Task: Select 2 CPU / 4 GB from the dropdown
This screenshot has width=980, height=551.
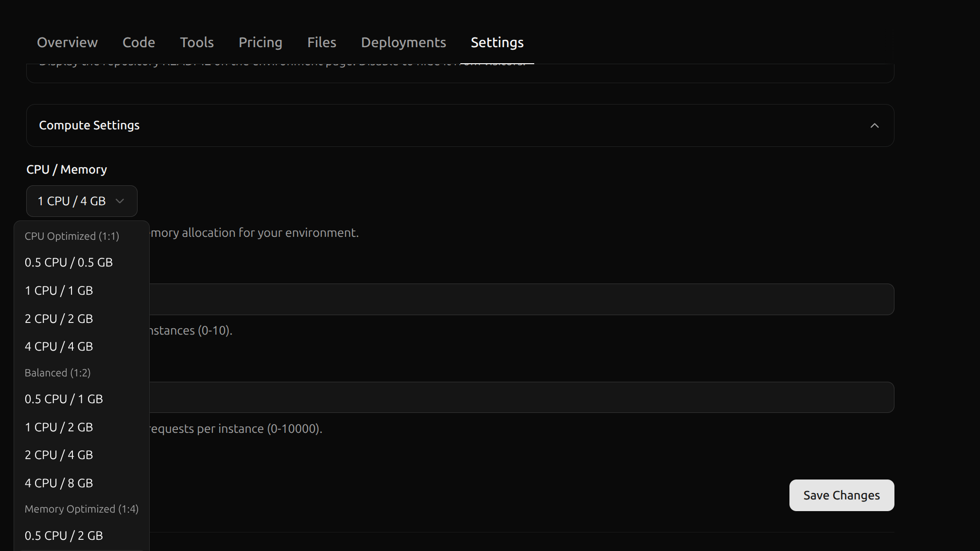Action: click(59, 455)
